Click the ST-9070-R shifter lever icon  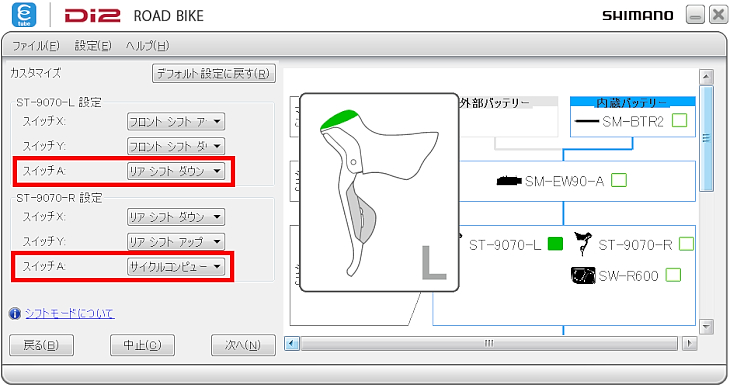pyautogui.click(x=582, y=244)
